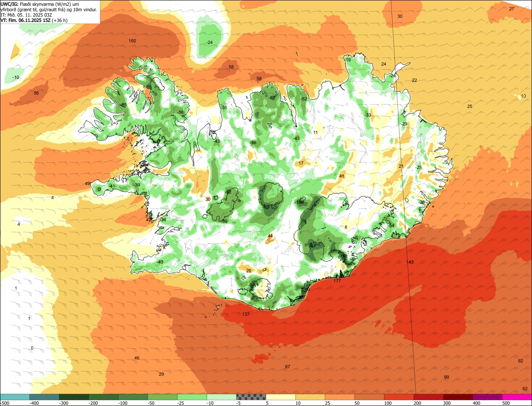Click the purple 400 legend swatch
532x406 pixels.
point(487,397)
